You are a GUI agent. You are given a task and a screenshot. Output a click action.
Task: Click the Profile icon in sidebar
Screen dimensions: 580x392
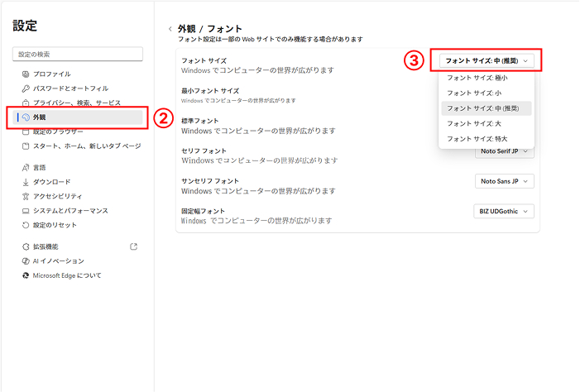(x=26, y=74)
